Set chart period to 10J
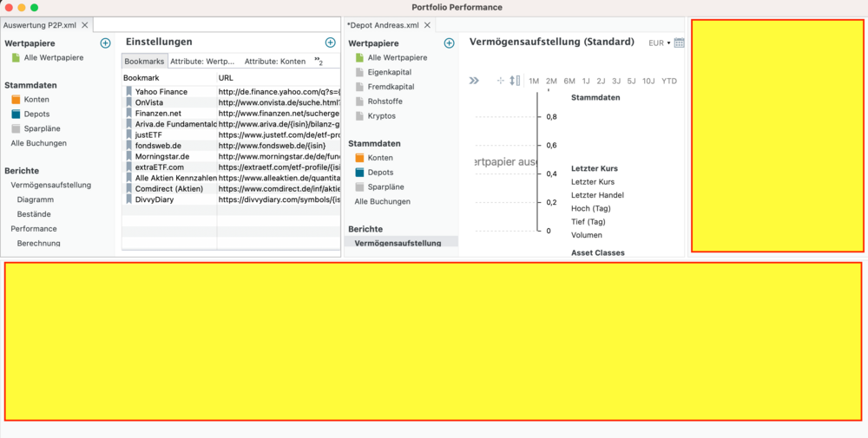This screenshot has width=868, height=438. tap(648, 81)
